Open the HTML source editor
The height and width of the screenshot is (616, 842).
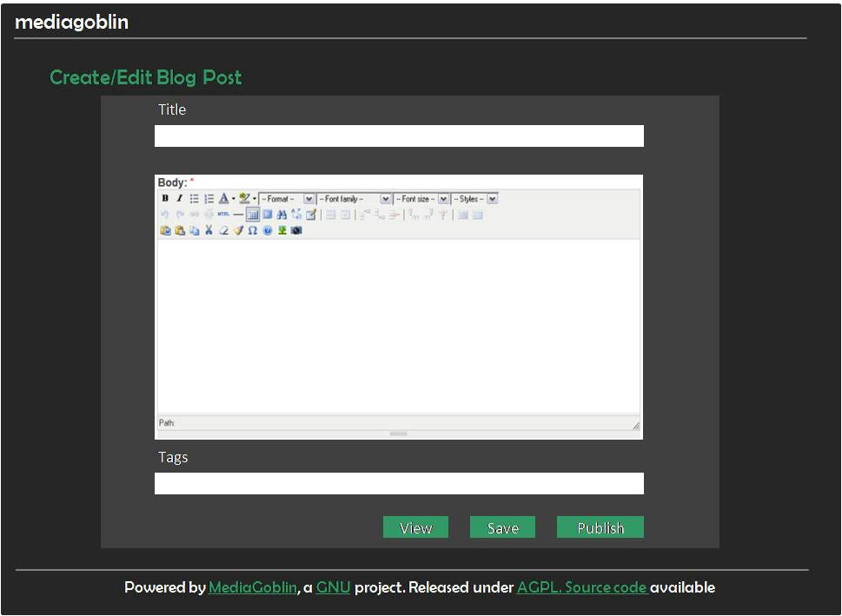223,214
